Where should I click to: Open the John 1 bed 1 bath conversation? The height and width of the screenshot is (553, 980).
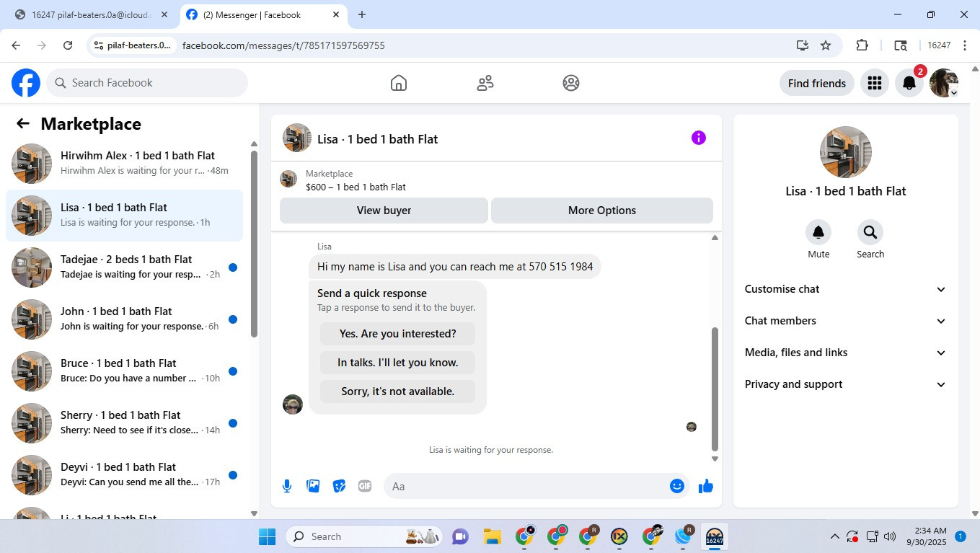point(124,319)
